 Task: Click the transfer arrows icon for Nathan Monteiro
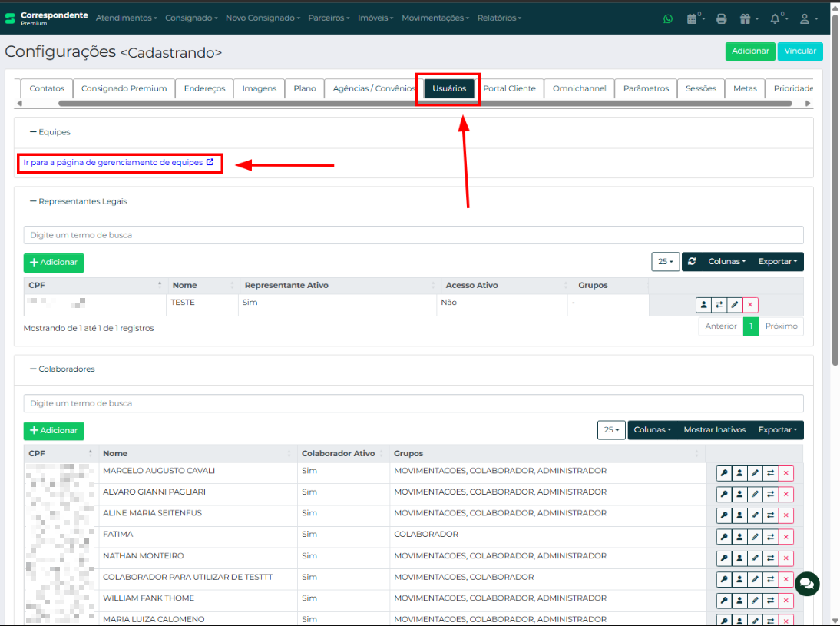(770, 558)
